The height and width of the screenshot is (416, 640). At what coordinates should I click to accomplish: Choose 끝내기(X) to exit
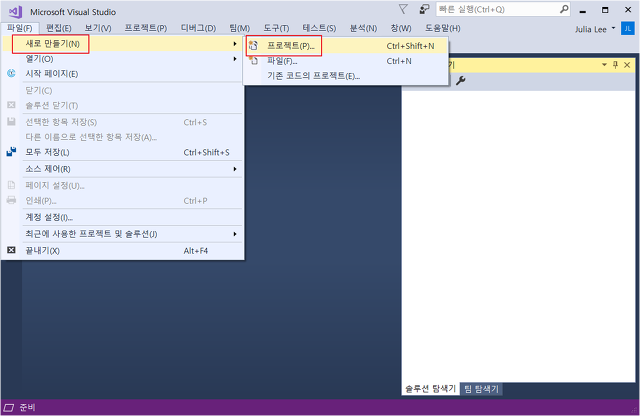pyautogui.click(x=122, y=251)
